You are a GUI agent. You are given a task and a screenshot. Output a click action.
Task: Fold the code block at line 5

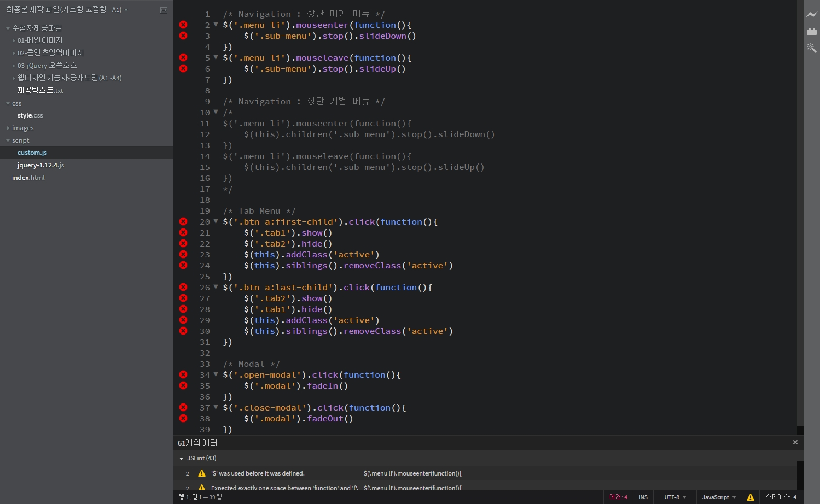pos(216,57)
